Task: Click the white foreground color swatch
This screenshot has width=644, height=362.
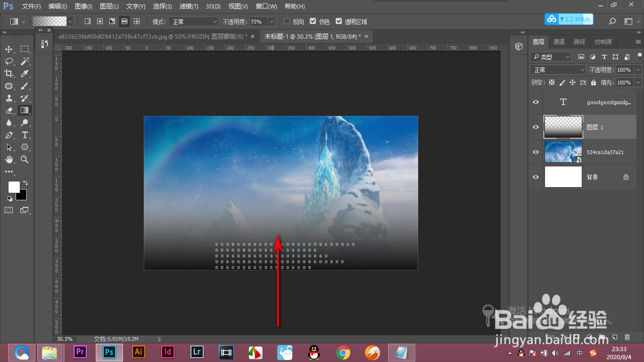Action: (13, 186)
